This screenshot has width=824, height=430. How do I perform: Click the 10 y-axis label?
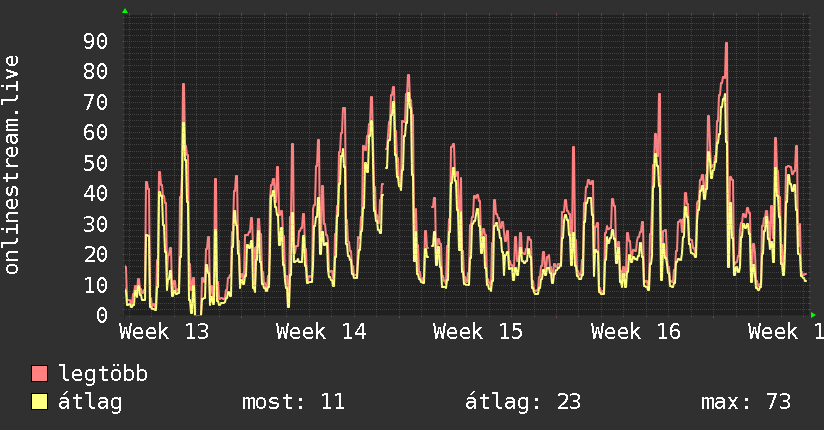[x=96, y=285]
